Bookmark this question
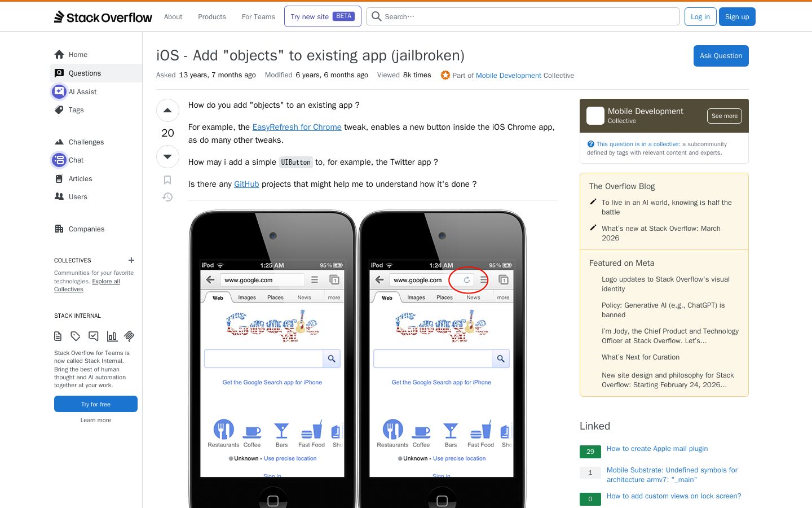Screen dimensions: 812x508 [167, 180]
